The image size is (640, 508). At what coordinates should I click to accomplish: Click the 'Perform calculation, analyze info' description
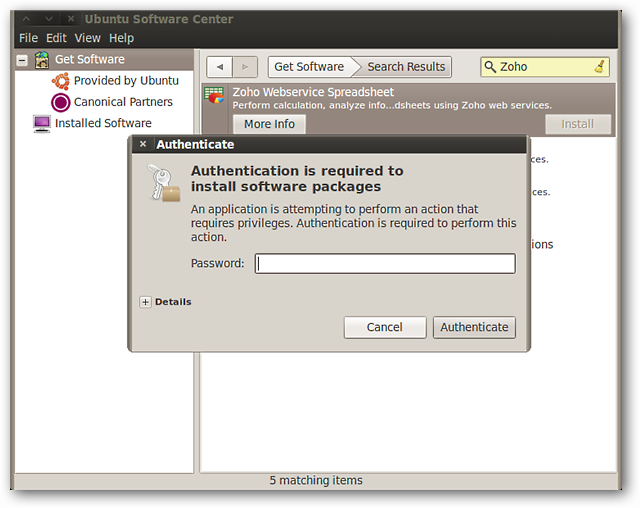pos(392,105)
